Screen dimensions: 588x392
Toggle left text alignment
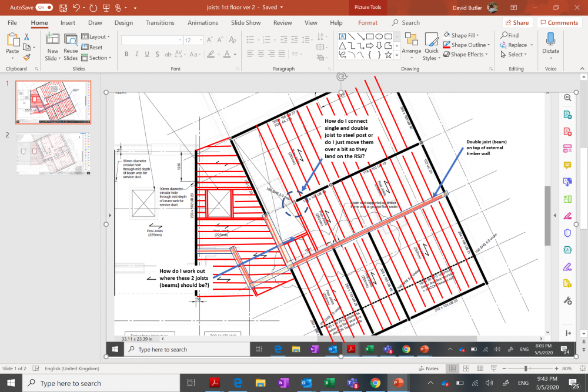[250, 54]
